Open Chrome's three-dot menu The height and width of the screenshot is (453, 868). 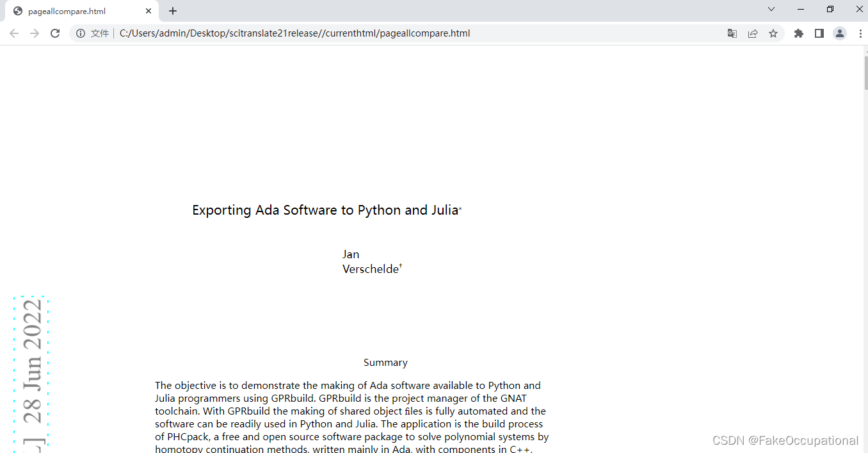click(860, 33)
